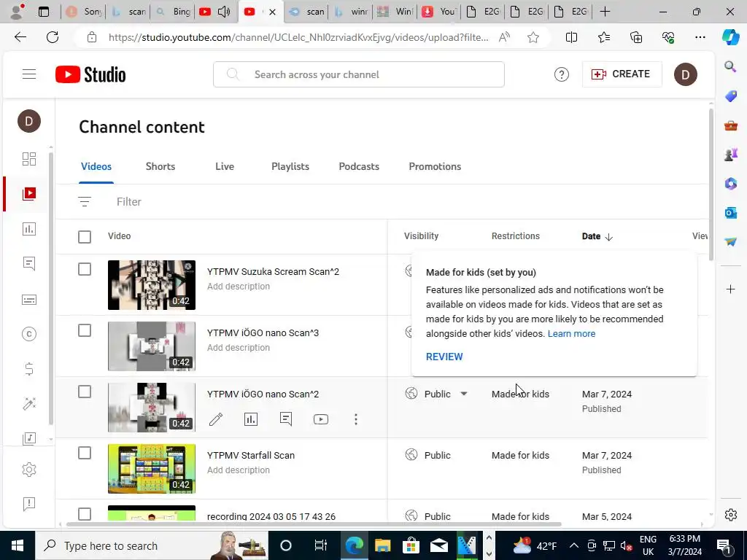Click the Windows Start button
The width and height of the screenshot is (747, 560).
click(18, 545)
